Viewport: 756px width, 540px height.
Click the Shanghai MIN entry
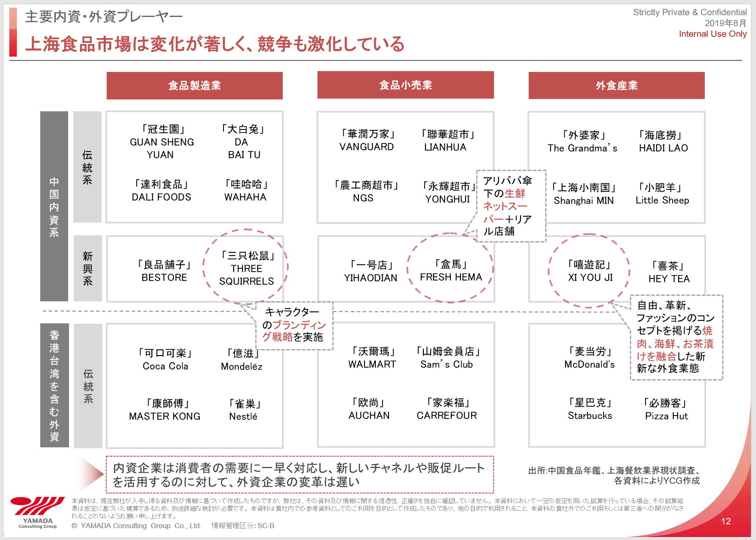583,194
